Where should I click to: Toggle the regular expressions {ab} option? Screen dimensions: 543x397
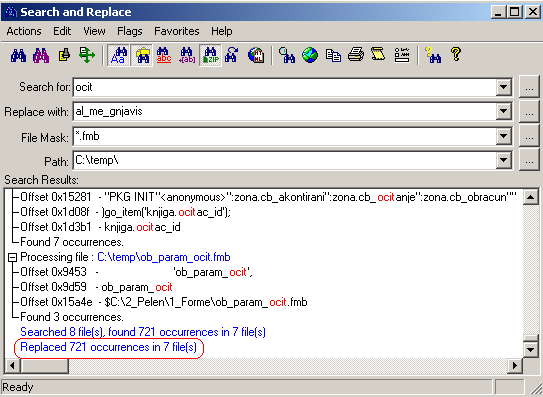(x=187, y=55)
